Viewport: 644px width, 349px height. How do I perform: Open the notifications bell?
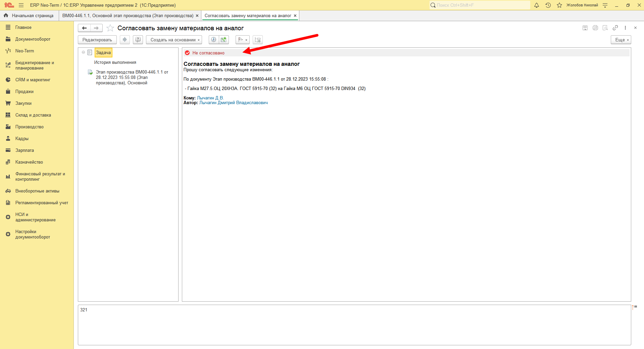[536, 5]
